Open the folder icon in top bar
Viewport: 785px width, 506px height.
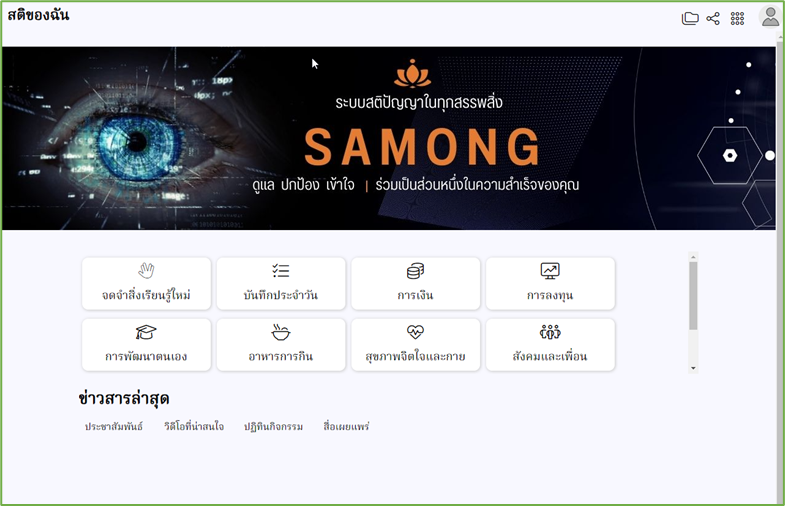click(x=690, y=19)
